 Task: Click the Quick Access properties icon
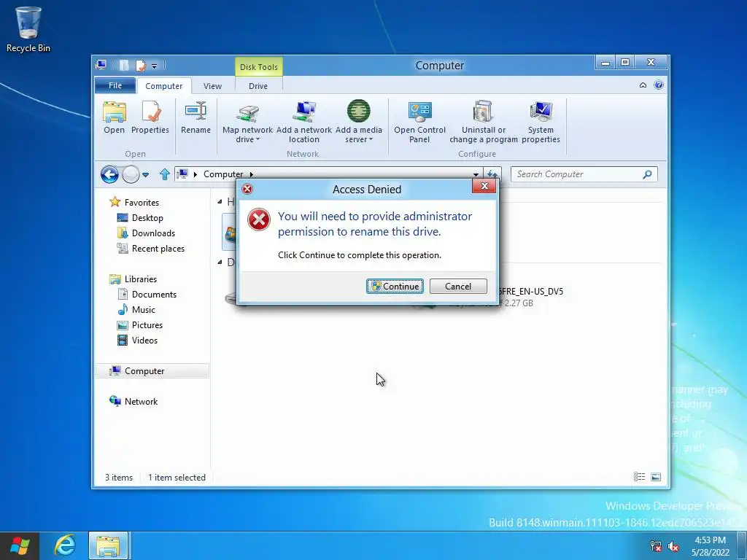[x=141, y=66]
